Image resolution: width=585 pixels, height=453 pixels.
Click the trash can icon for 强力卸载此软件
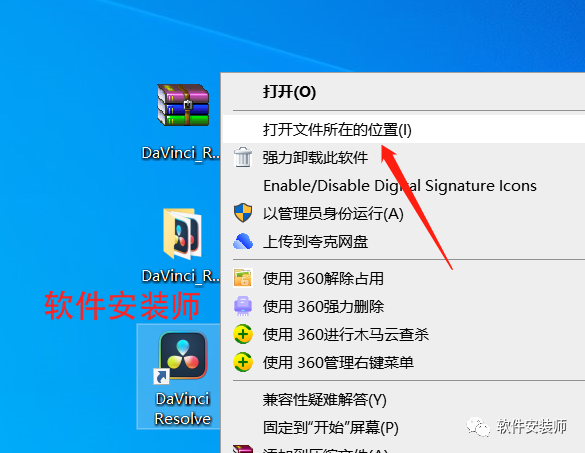pyautogui.click(x=243, y=157)
